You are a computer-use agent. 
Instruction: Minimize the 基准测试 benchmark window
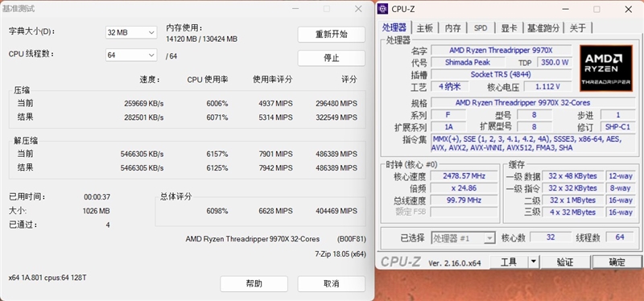click(295, 9)
